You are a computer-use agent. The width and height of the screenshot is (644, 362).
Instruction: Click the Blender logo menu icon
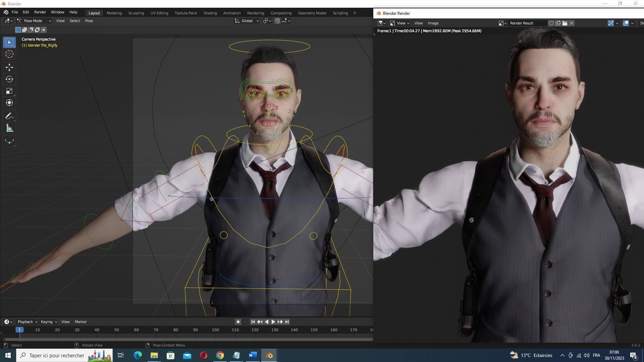tap(6, 12)
